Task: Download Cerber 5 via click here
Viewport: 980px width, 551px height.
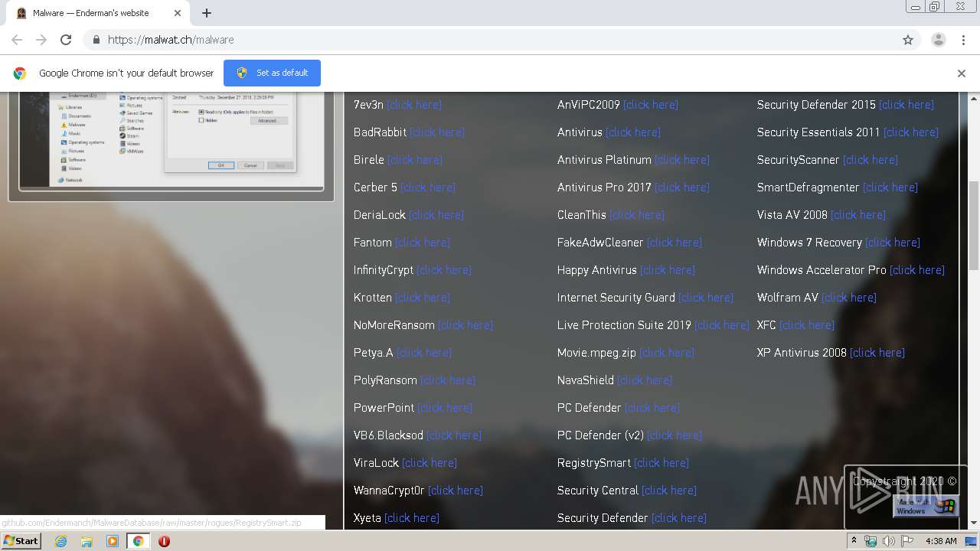Action: [428, 187]
